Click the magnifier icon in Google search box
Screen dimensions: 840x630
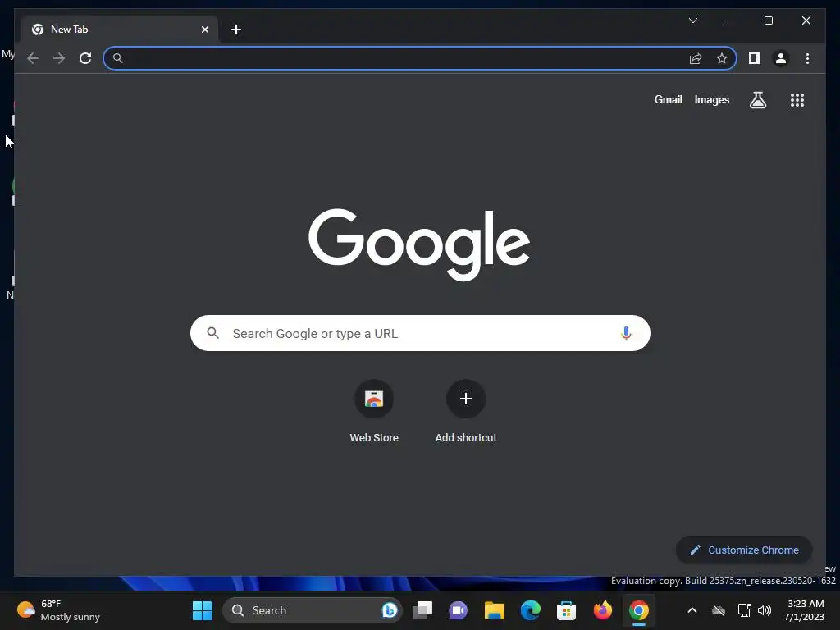pyautogui.click(x=212, y=333)
